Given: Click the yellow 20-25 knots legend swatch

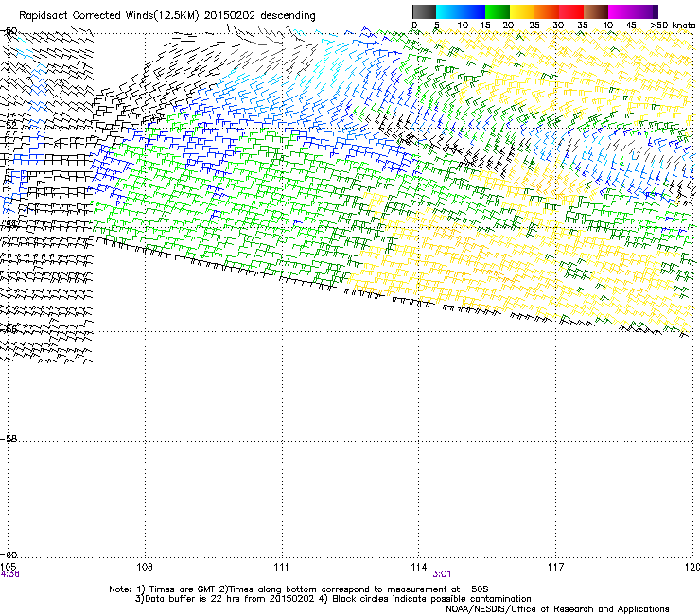Looking at the screenshot, I should point(522,11).
